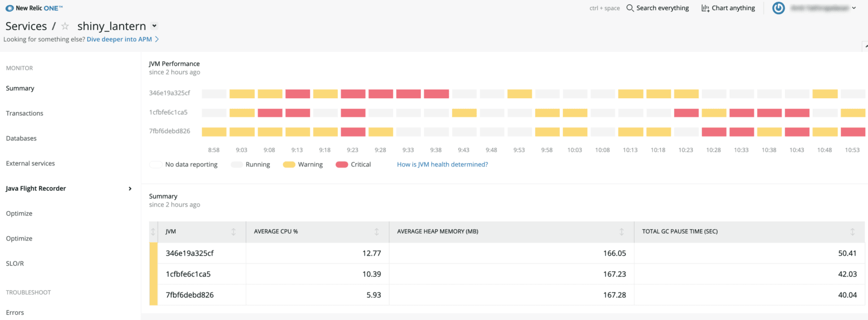Click the 12.77 average CPU value

pos(372,253)
